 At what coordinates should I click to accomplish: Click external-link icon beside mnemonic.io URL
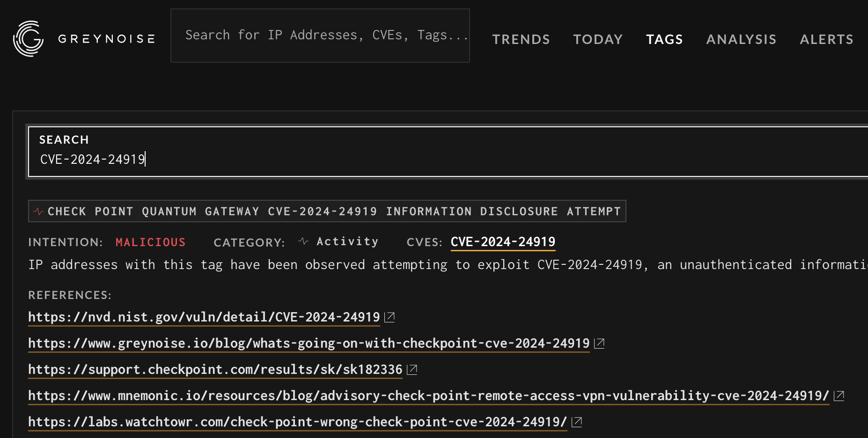(839, 396)
